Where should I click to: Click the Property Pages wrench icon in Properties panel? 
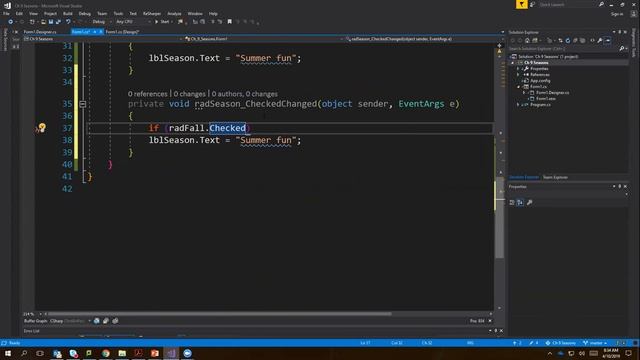529,202
